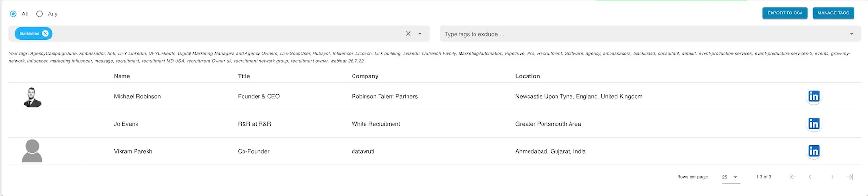868x196 pixels.
Task: Click the Name column header
Action: pos(122,76)
